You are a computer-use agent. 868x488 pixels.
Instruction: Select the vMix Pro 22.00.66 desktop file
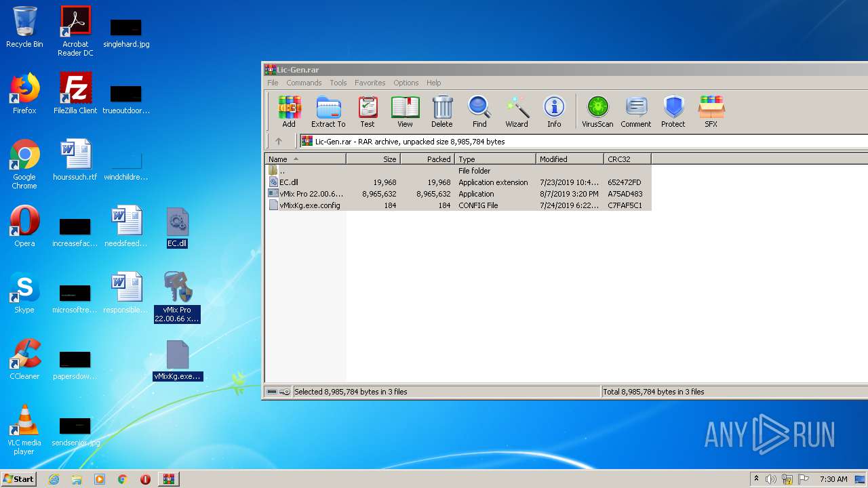tap(177, 297)
